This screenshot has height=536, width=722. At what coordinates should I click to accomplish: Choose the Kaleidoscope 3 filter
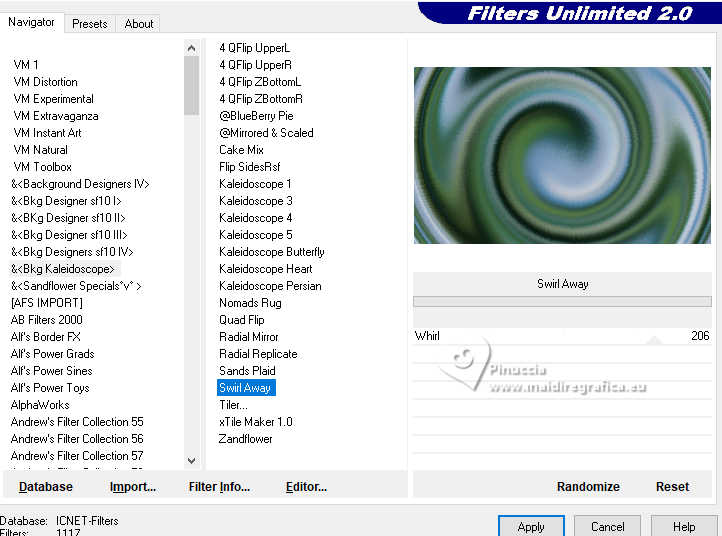pyautogui.click(x=256, y=201)
